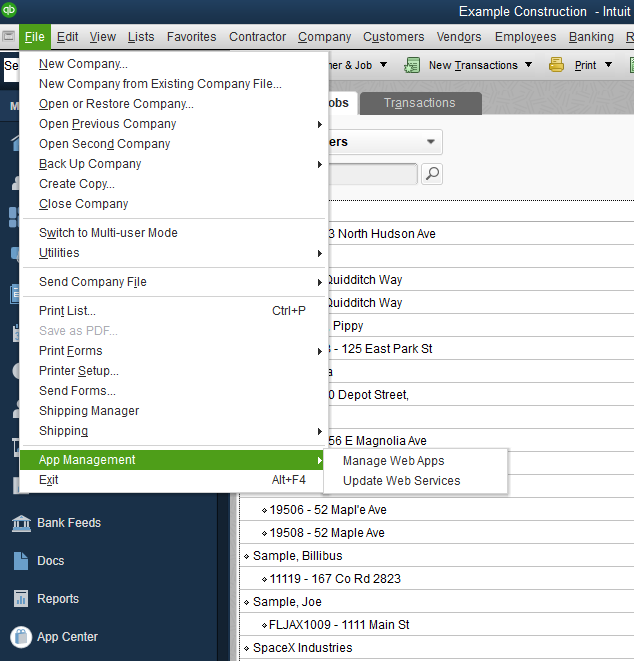Screen dimensions: 634x661
Task: Open App Center bag icon in sidebar
Action: pyautogui.click(x=21, y=637)
